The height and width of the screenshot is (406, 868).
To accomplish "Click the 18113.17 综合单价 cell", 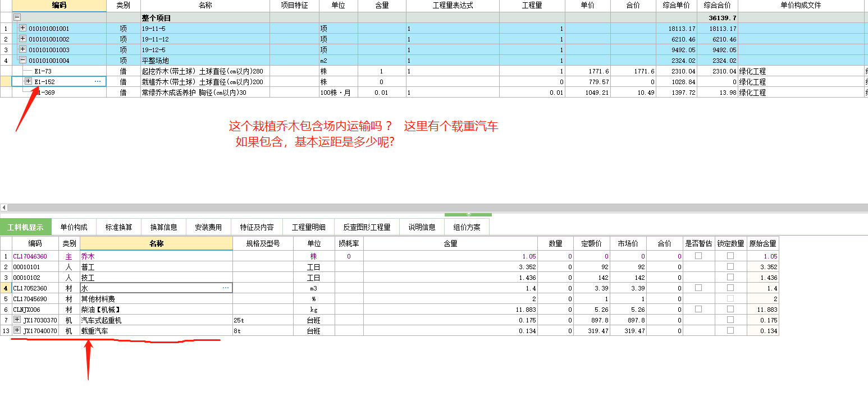I will [x=677, y=29].
